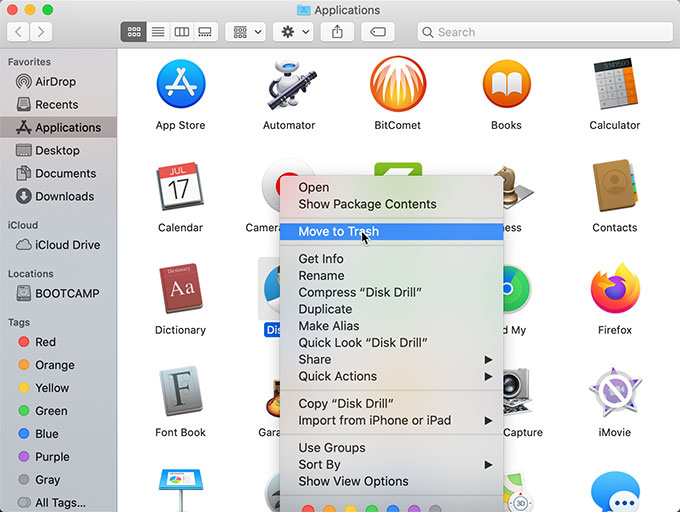Select the Font Book app icon
This screenshot has height=512, width=680.
point(181,390)
